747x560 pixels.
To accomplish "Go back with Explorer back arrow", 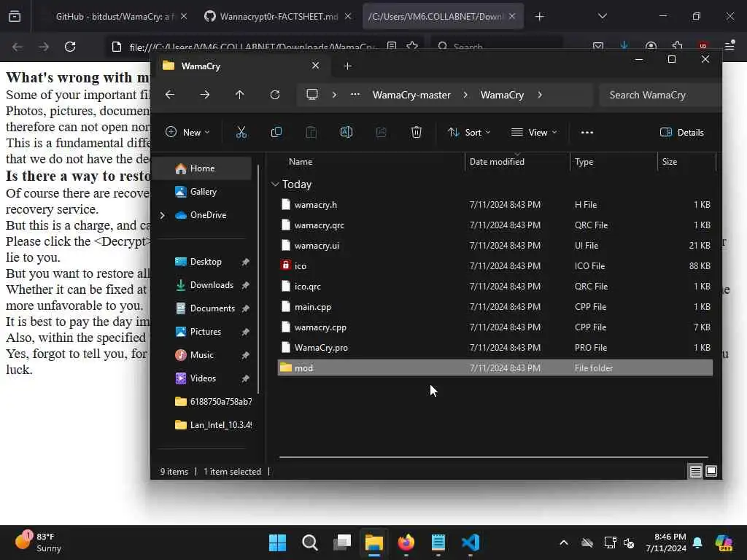I will [x=170, y=95].
